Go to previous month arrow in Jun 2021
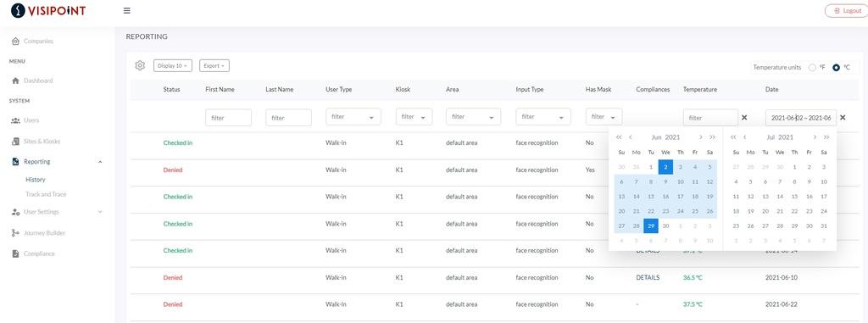 (x=631, y=137)
